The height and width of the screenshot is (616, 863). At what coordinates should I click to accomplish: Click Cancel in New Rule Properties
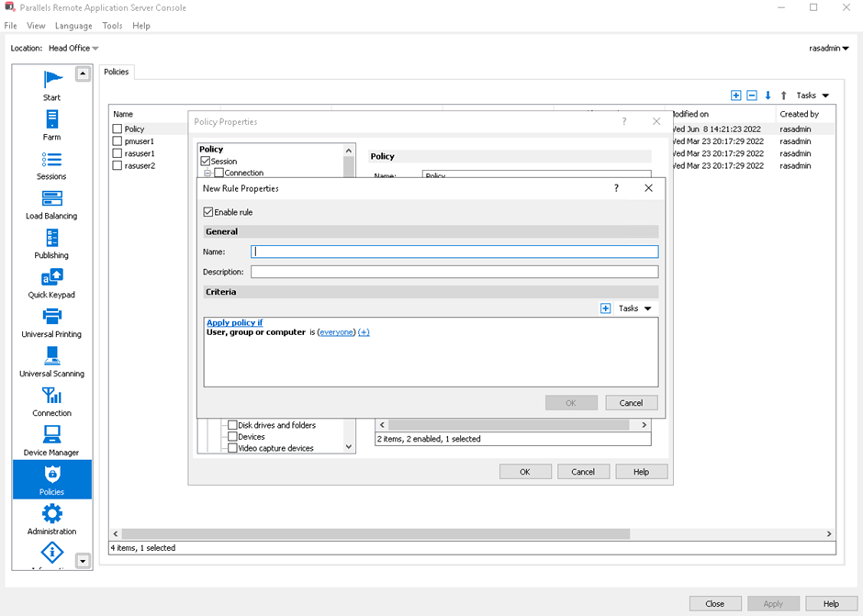coord(632,403)
